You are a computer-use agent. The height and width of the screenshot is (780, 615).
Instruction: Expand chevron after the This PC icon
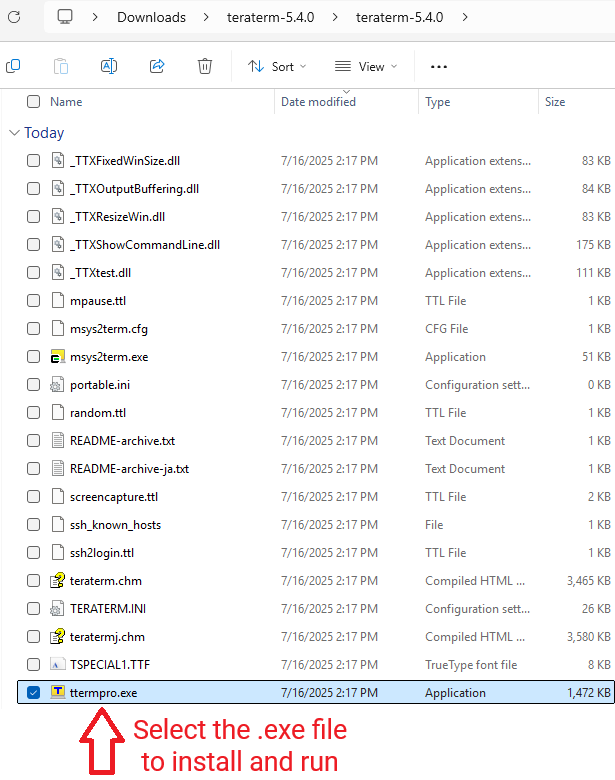tap(95, 17)
